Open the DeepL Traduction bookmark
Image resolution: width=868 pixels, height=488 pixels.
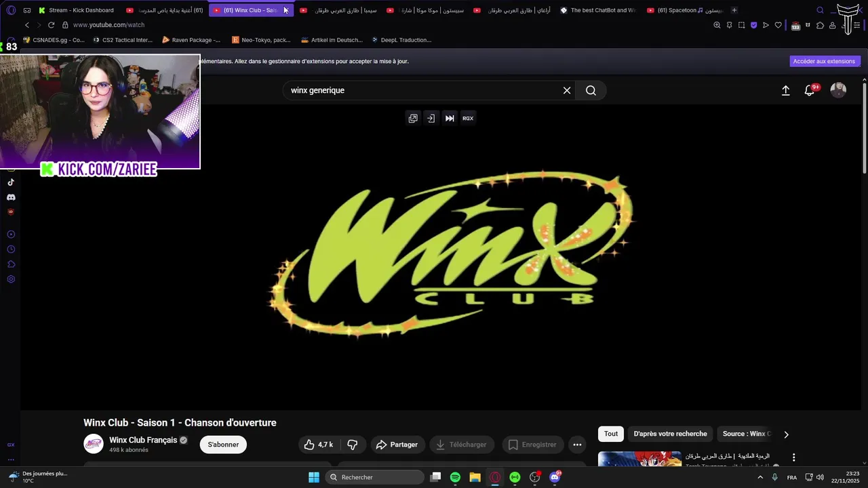point(401,40)
